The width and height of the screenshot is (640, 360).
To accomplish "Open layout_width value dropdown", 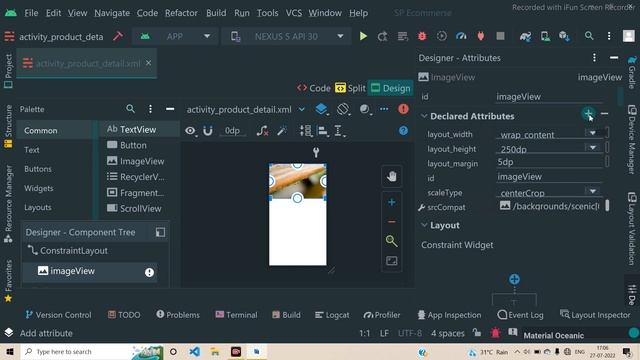I will click(x=593, y=133).
